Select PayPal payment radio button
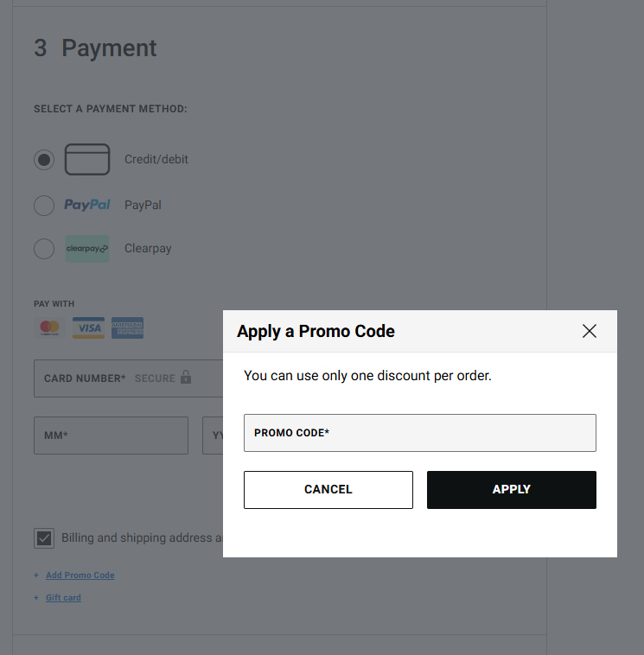The height and width of the screenshot is (655, 644). click(44, 206)
